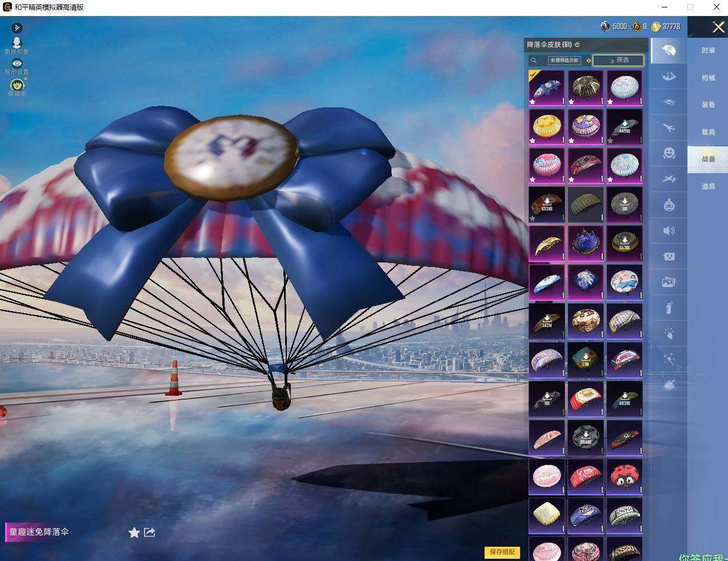This screenshot has height=561, width=728.
Task: Select the skydiving pose category icon
Action: [x=669, y=76]
